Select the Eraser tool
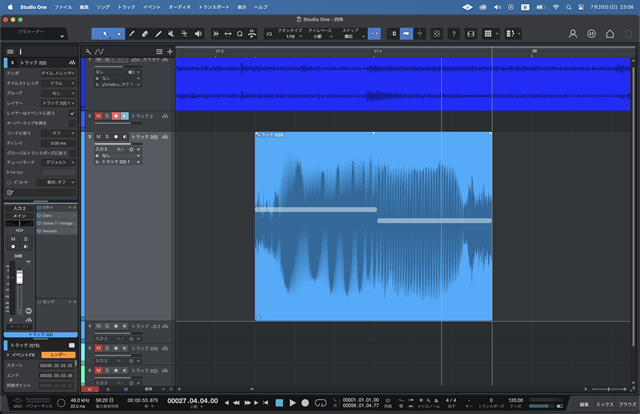The width and height of the screenshot is (640, 414). click(145, 34)
